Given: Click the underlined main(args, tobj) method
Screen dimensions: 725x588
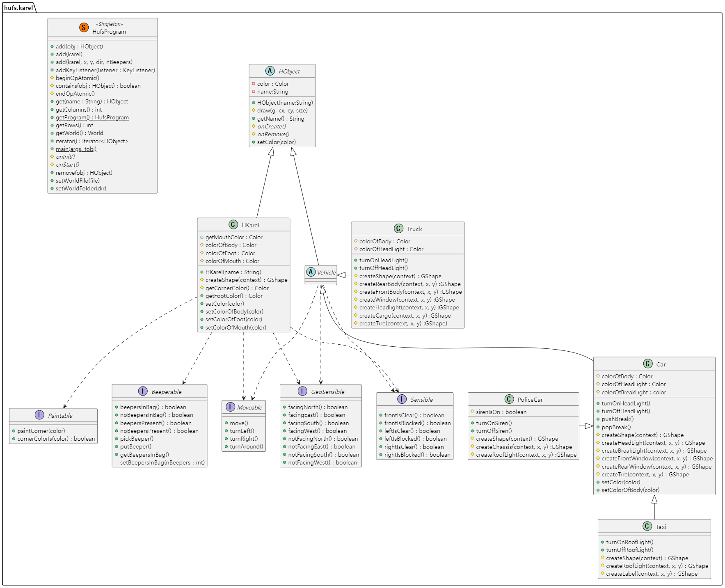Looking at the screenshot, I should tap(76, 149).
